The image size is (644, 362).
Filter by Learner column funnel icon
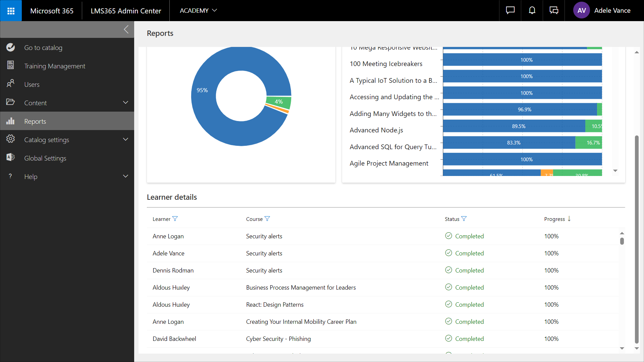(175, 219)
